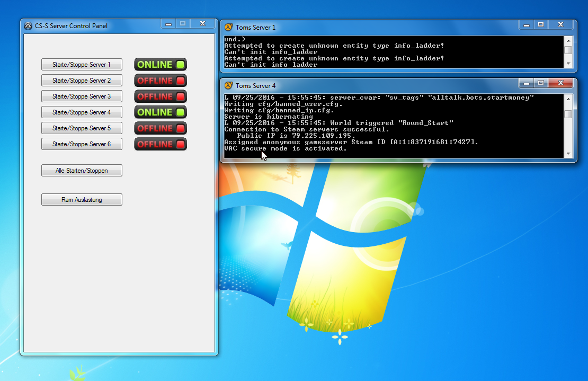Click the ONLINE status indicator for Server 4
Viewport: 588px width, 381px height.
pos(161,112)
